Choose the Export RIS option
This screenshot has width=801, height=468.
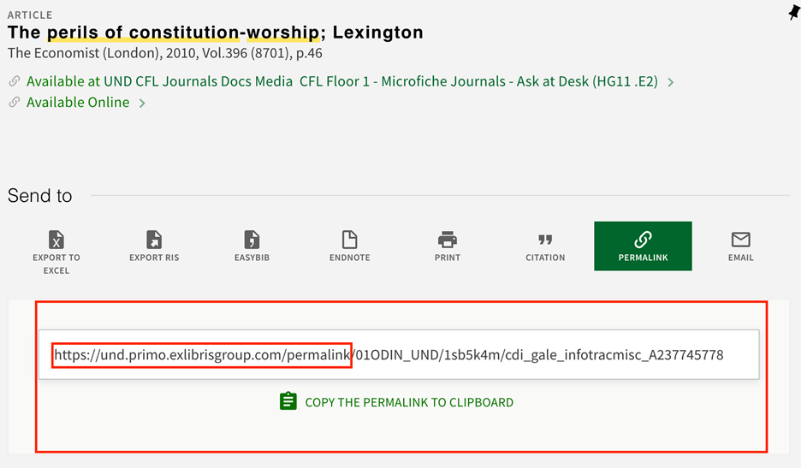154,246
